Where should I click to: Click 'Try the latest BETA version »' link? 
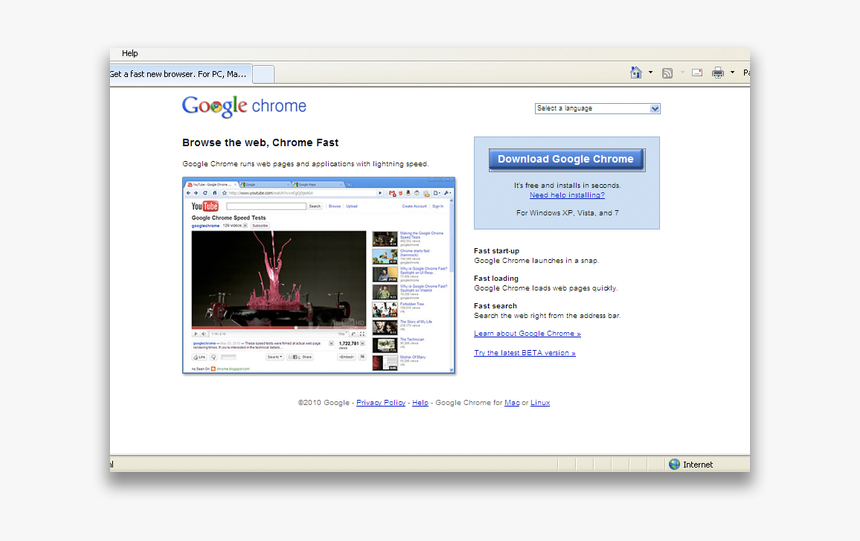(525, 353)
